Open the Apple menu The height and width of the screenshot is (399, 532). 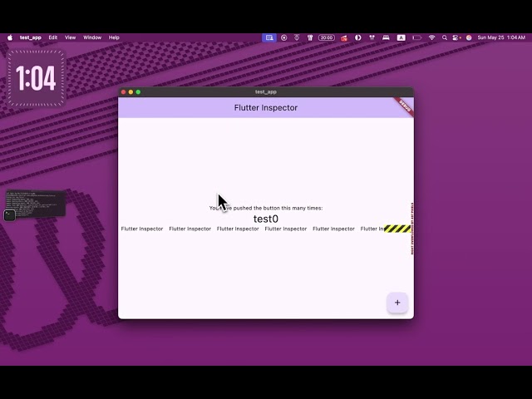tap(10, 37)
